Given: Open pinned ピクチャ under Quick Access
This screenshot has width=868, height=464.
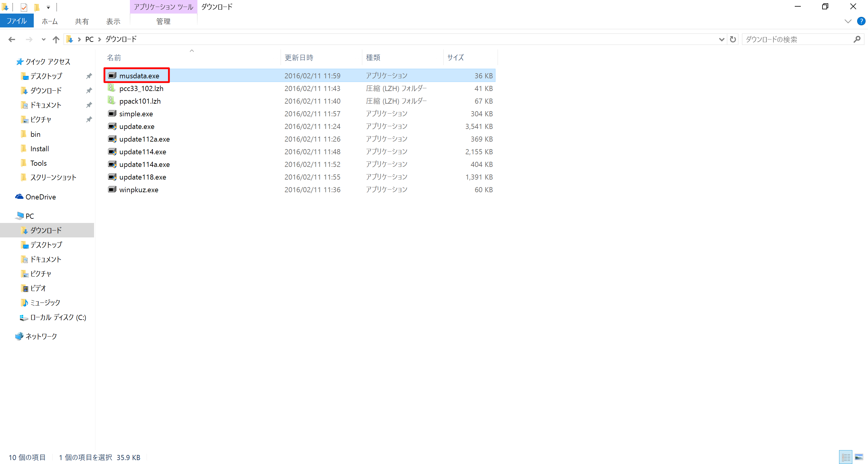Looking at the screenshot, I should [41, 120].
